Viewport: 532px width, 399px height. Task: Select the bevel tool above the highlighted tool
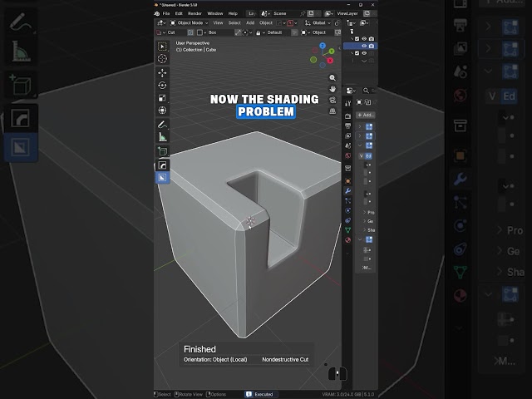[x=162, y=165]
